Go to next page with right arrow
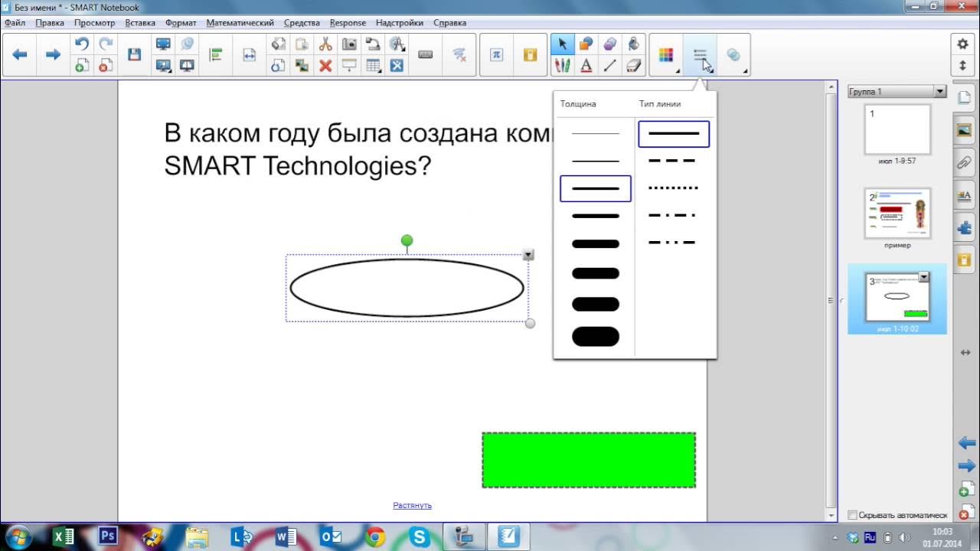 click(x=53, y=54)
